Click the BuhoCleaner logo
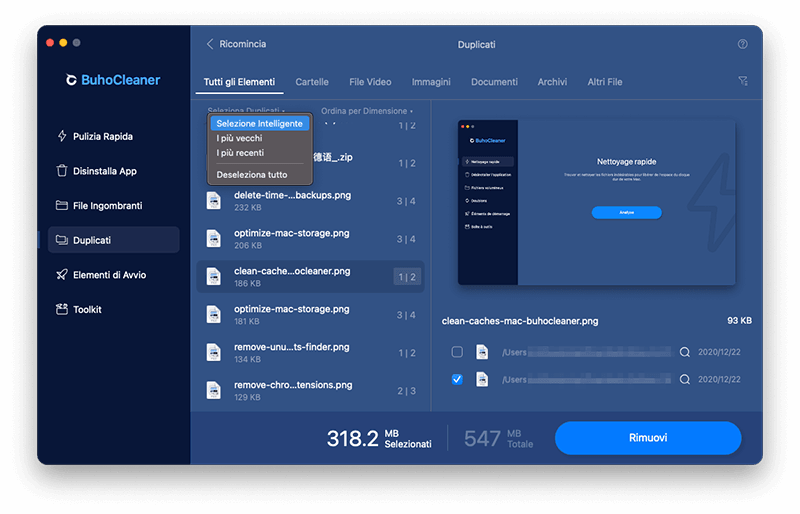The image size is (800, 514). pos(113,80)
